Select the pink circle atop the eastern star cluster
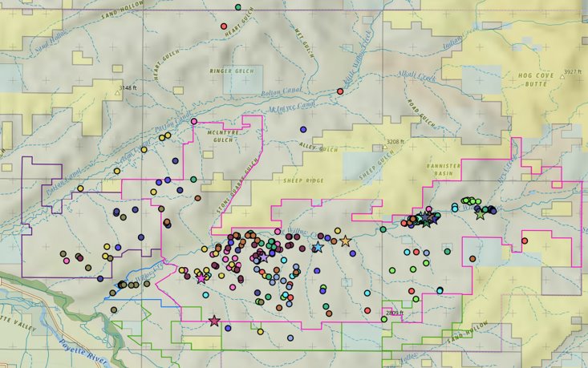Screen dimensions: 588x368 tap(428, 209)
